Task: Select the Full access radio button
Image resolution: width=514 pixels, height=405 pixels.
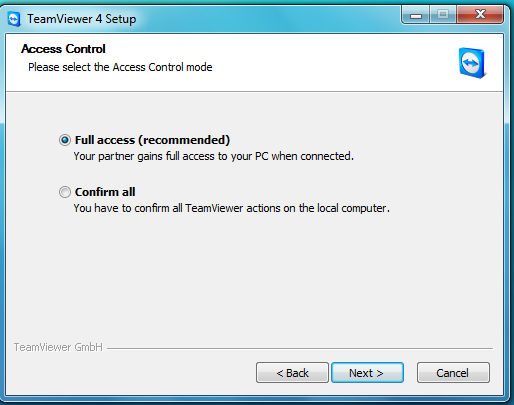Action: click(65, 140)
